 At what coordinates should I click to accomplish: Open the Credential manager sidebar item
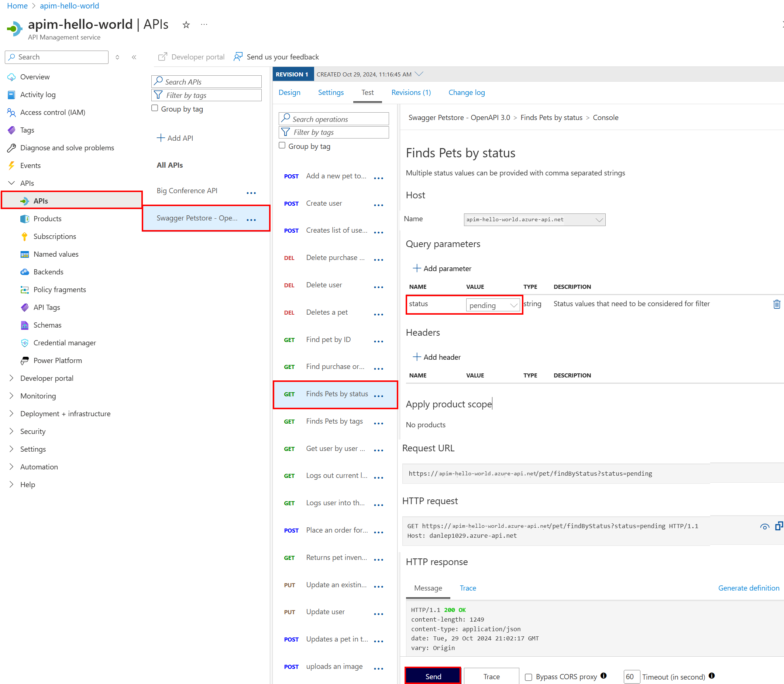pos(65,343)
